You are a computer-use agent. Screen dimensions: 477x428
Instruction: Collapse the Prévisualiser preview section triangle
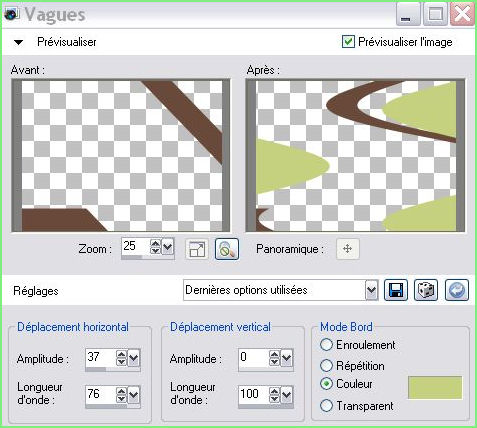point(18,42)
